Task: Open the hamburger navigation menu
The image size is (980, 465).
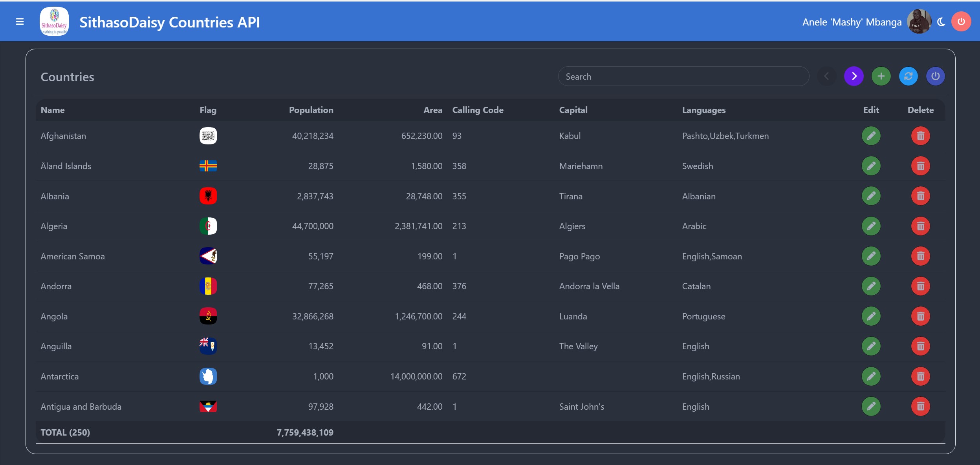Action: point(20,22)
